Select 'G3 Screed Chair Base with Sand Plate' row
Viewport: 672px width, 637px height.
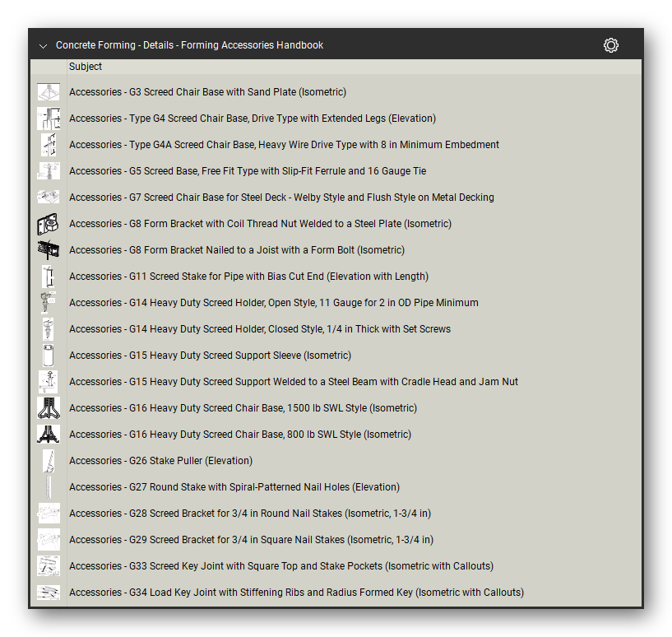336,92
